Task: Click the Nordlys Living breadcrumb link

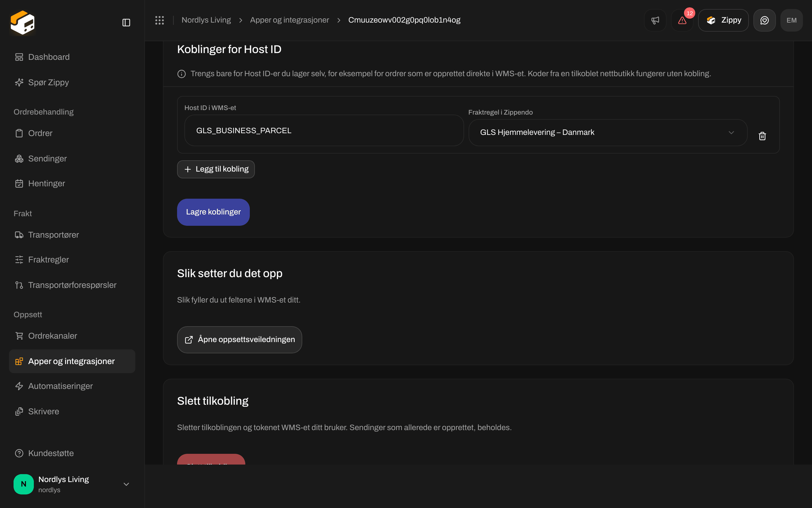Action: 206,20
